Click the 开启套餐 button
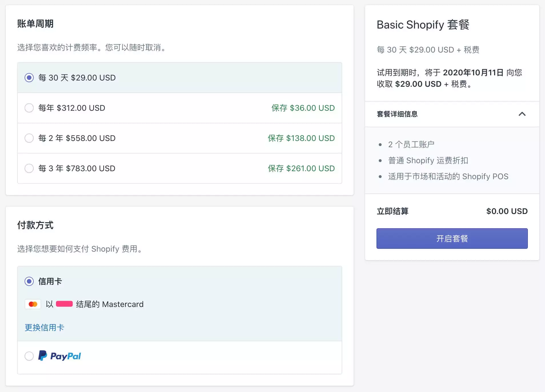Viewport: 545px width, 392px height. click(452, 239)
